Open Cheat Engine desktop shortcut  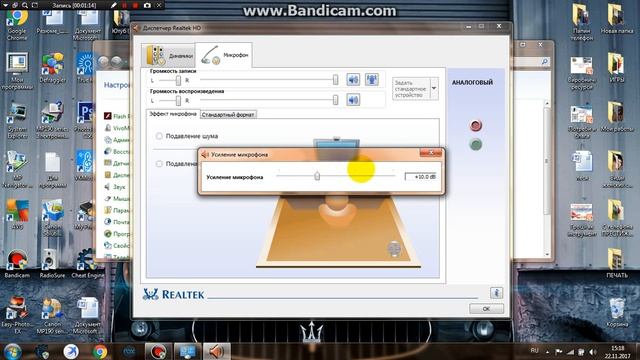[x=87, y=264]
